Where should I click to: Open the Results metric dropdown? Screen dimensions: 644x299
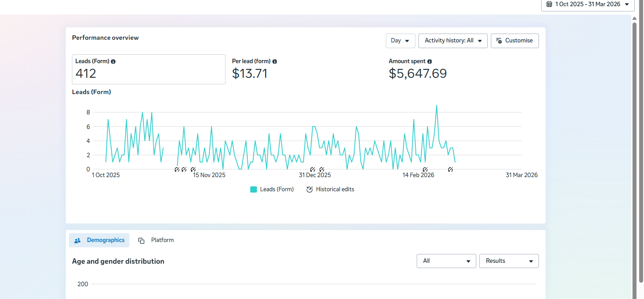[x=509, y=261]
